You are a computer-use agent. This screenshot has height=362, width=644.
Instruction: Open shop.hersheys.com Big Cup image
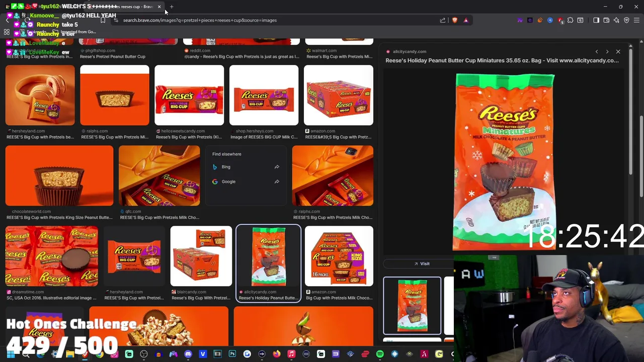tap(264, 95)
